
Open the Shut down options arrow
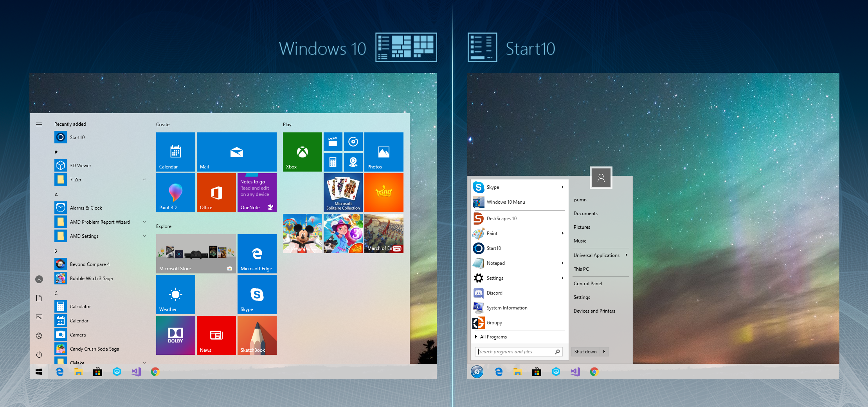[x=604, y=351]
